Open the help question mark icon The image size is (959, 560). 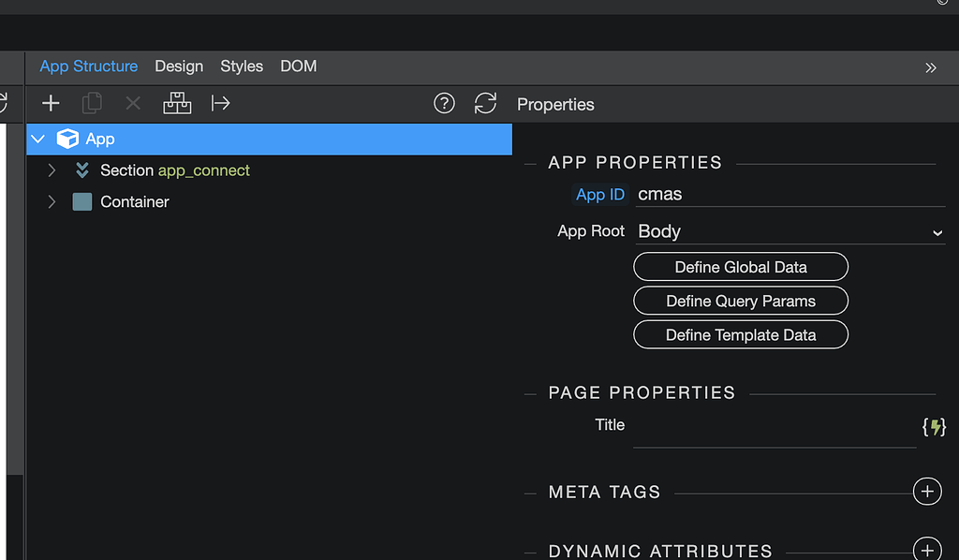pos(444,103)
